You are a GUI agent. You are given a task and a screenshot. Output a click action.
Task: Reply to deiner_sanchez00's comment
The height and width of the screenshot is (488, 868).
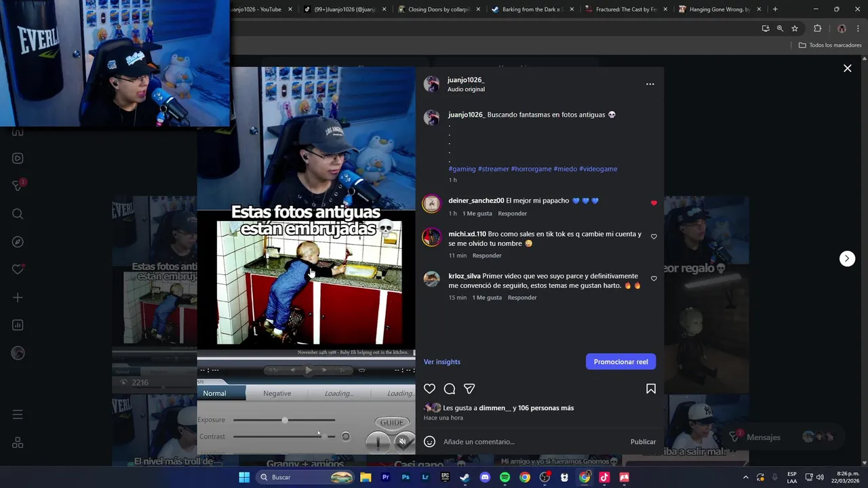point(512,213)
